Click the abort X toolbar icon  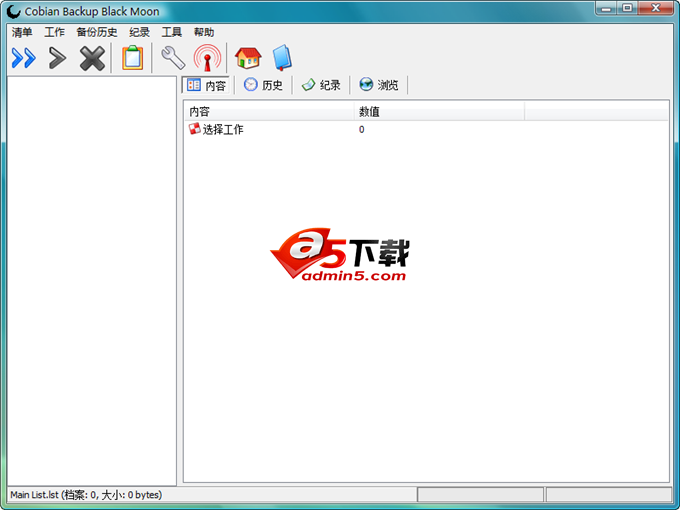(92, 58)
